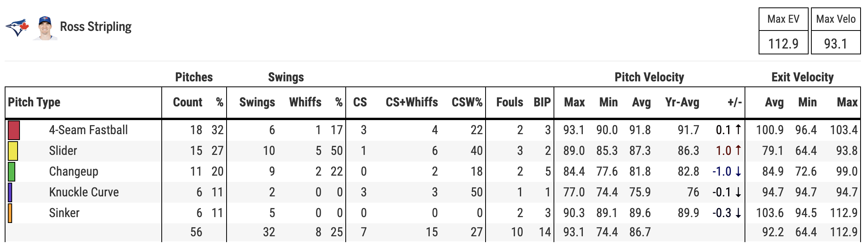Image resolution: width=868 pixels, height=248 pixels.
Task: Click the red up arrow in Slider row
Action: [x=738, y=150]
